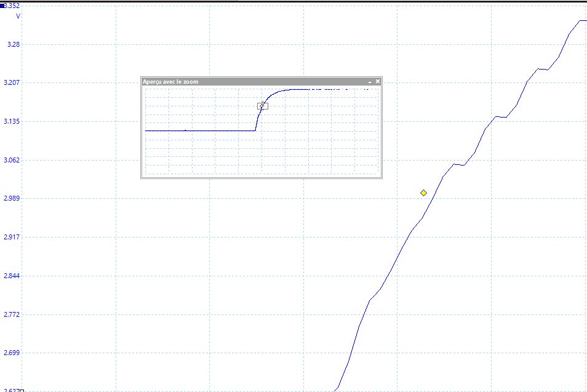Click the small square handle at 2.627
587x392 pixels.
click(22, 391)
